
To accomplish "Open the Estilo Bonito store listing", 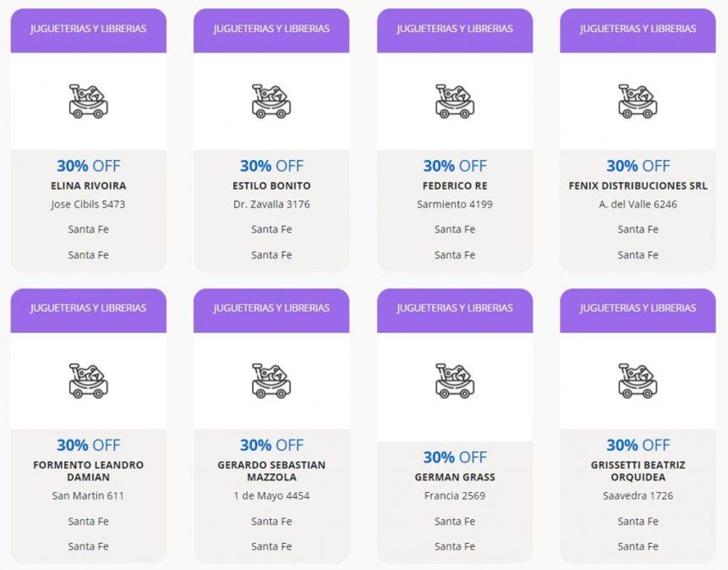I will pos(271,186).
